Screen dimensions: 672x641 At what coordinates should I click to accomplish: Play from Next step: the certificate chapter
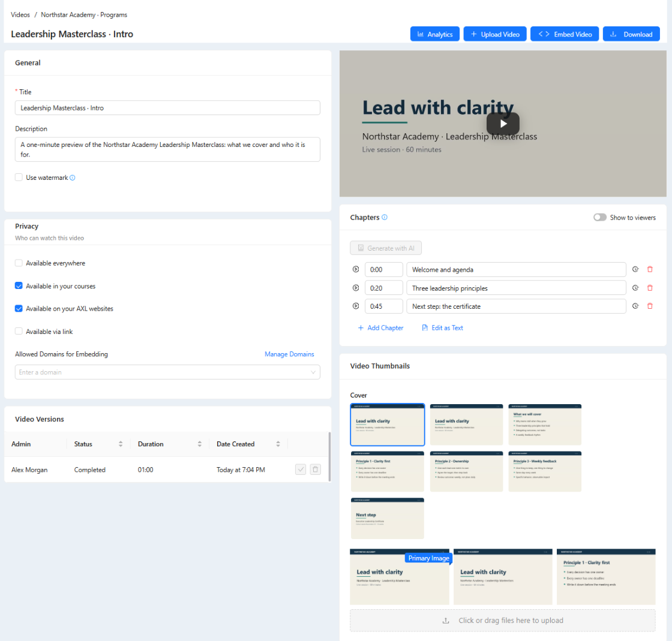356,306
